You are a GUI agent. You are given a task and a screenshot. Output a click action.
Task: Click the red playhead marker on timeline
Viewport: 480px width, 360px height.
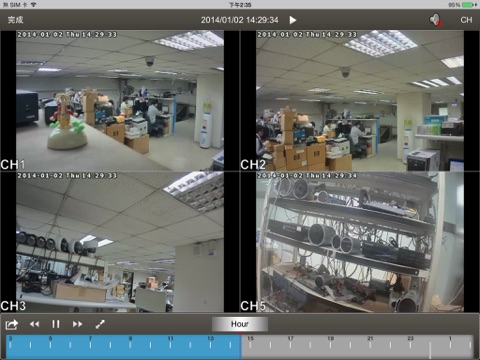[x=240, y=334]
